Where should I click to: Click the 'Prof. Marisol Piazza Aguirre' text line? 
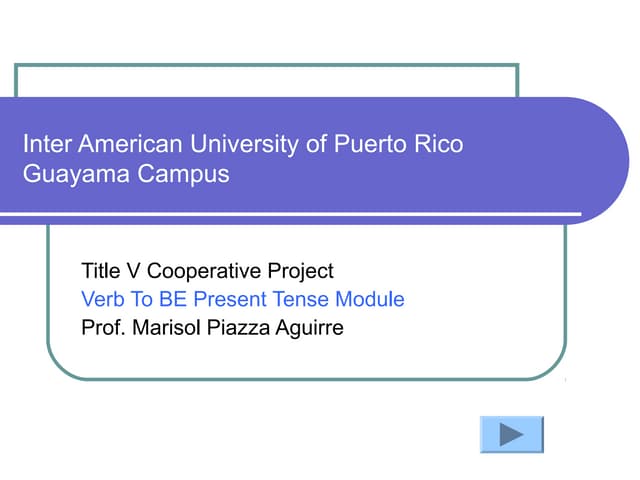pos(212,327)
